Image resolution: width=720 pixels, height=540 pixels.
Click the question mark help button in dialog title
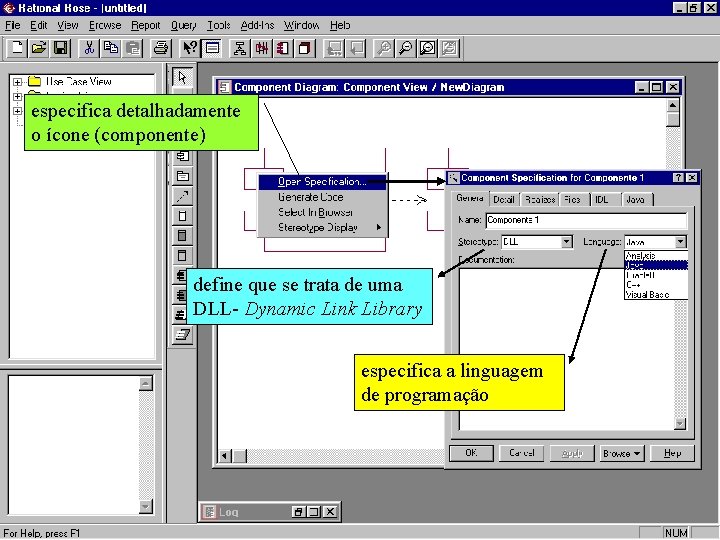(678, 178)
